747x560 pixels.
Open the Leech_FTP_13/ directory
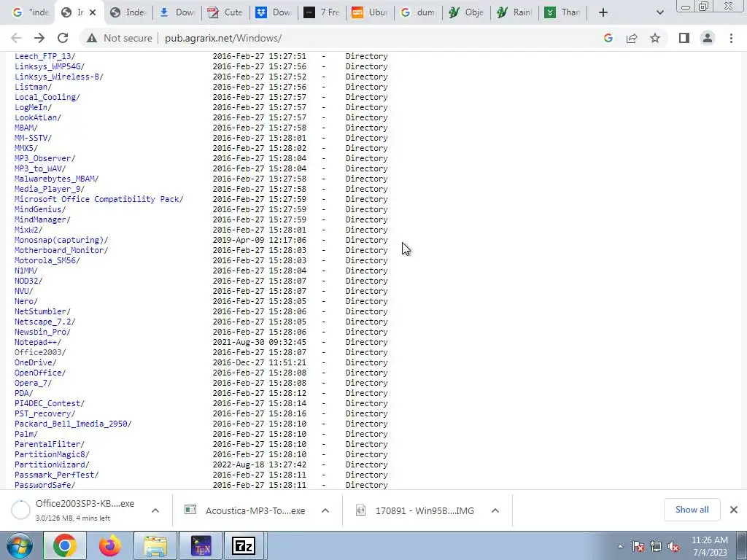44,56
